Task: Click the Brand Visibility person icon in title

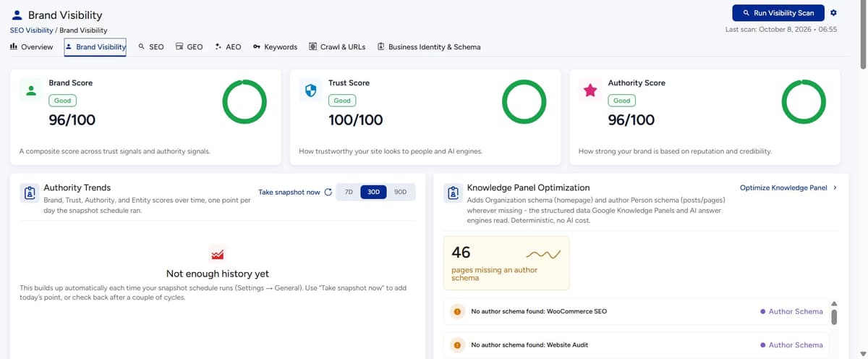Action: (x=17, y=14)
